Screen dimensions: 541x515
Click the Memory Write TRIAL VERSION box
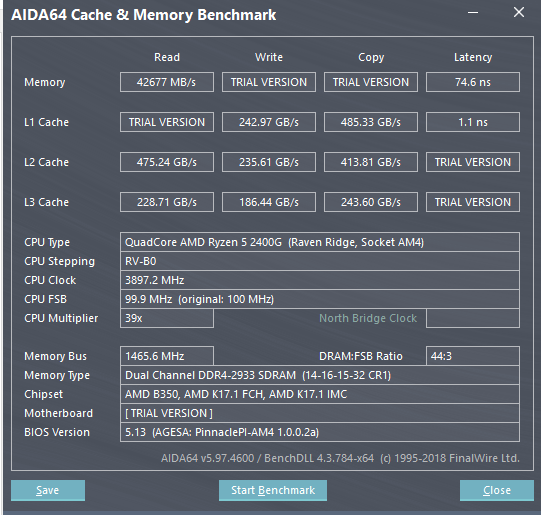coord(269,82)
